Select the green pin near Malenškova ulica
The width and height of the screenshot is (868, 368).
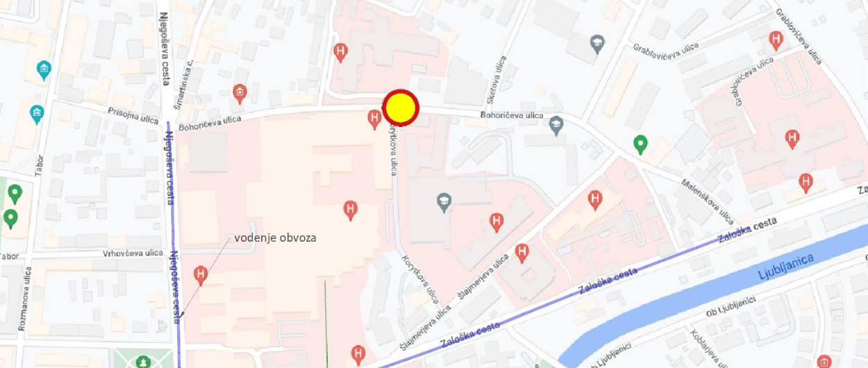click(641, 144)
